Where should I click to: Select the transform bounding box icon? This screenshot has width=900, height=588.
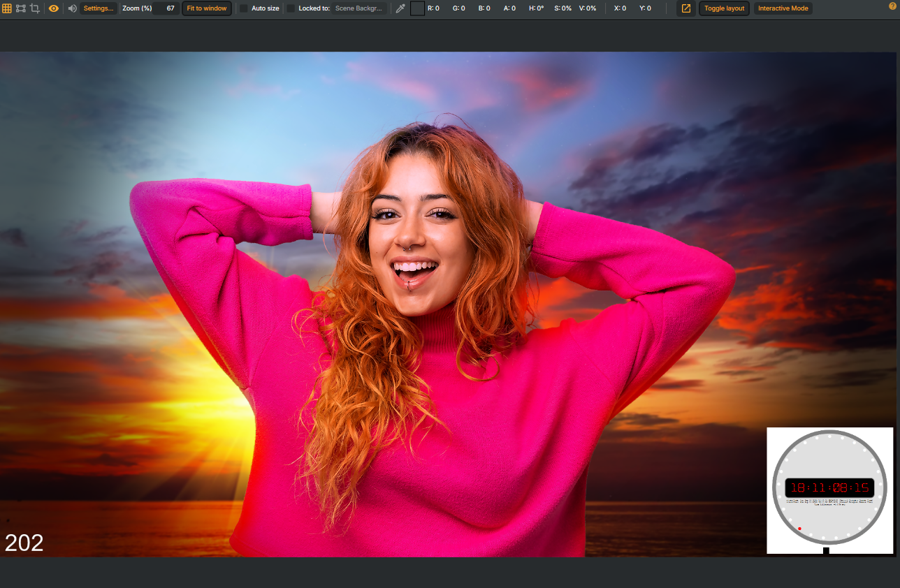coord(21,8)
